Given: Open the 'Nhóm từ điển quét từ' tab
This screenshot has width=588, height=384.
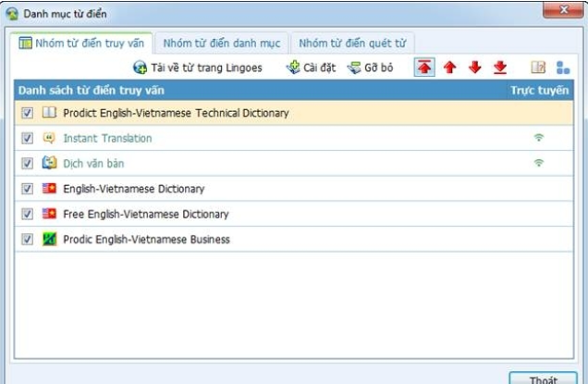Looking at the screenshot, I should (352, 43).
